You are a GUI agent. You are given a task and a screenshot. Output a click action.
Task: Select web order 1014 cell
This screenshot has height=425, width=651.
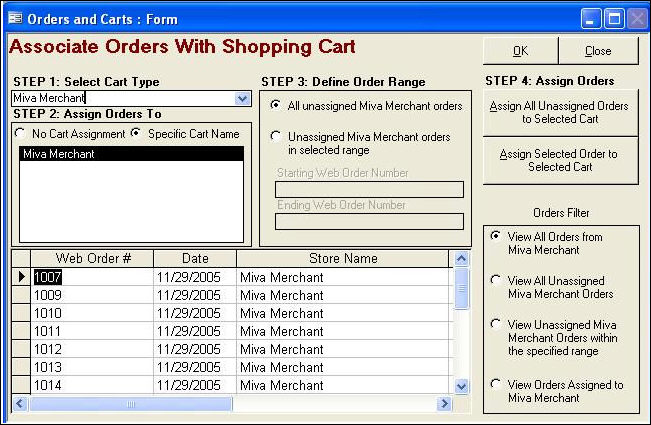[92, 385]
